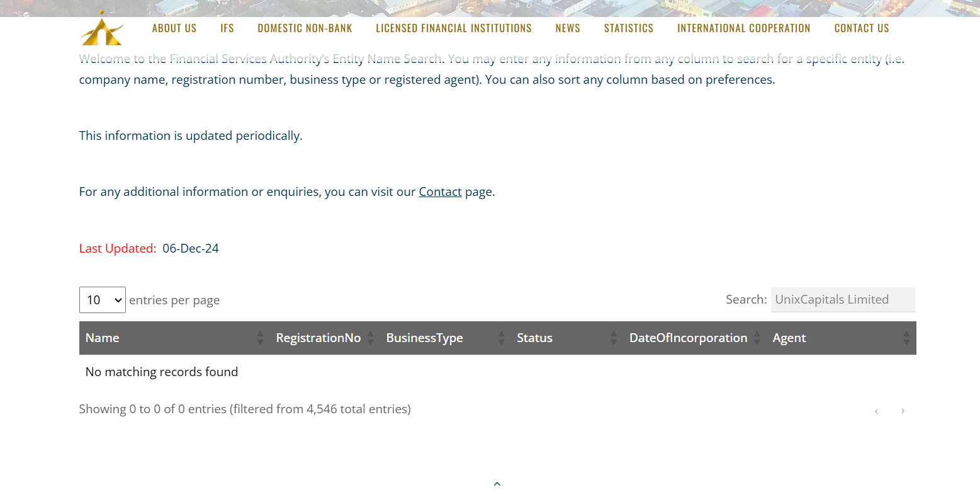Screen dimensions: 980x492
Task: Click the Status column header
Action: click(x=567, y=338)
